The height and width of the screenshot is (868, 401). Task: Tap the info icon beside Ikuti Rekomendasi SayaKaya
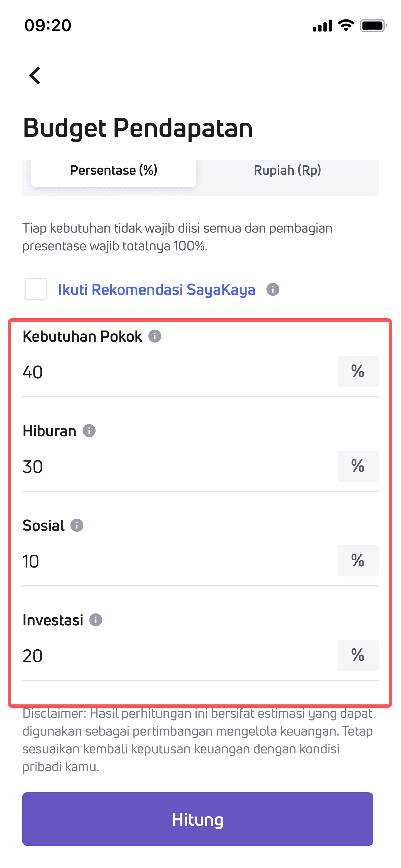tap(273, 289)
